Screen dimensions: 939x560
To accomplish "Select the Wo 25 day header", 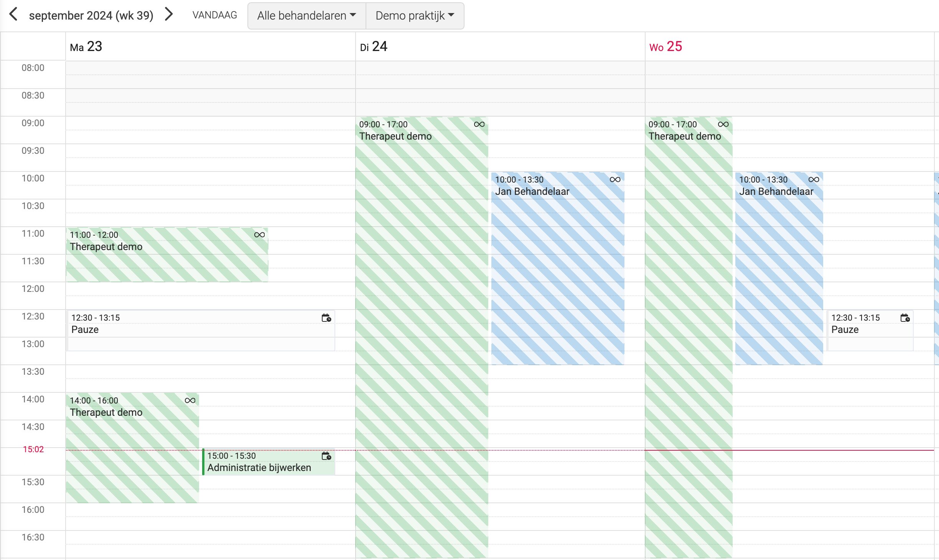I will click(x=666, y=46).
